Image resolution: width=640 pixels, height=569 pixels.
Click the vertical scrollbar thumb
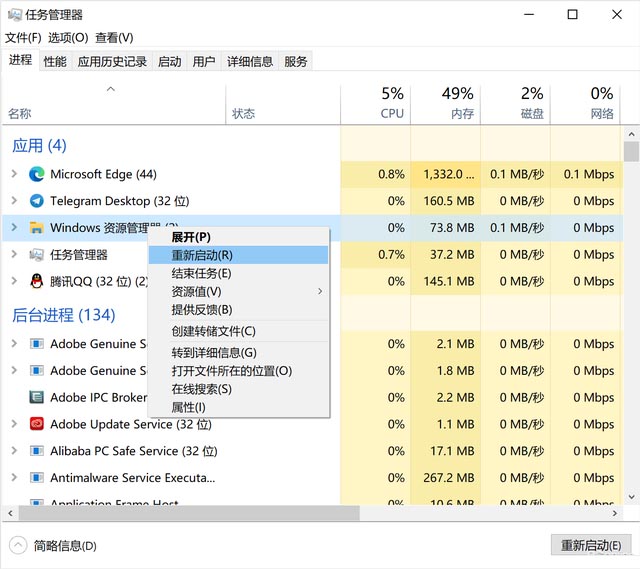tap(631, 151)
